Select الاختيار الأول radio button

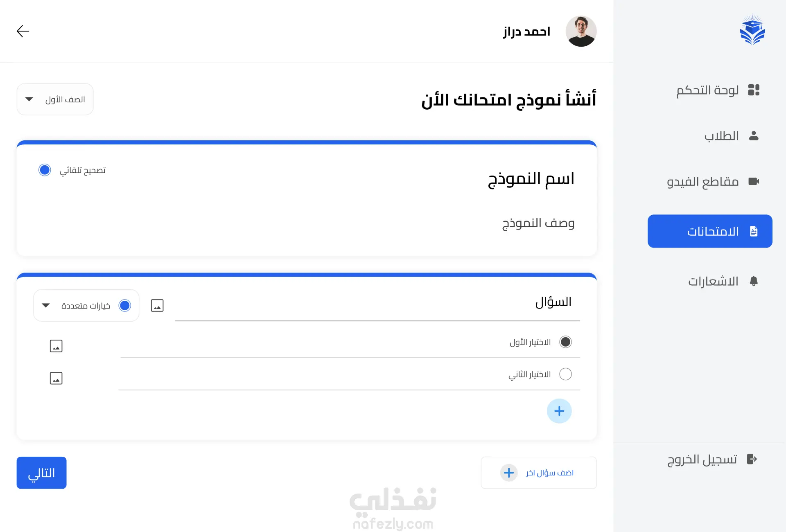565,342
